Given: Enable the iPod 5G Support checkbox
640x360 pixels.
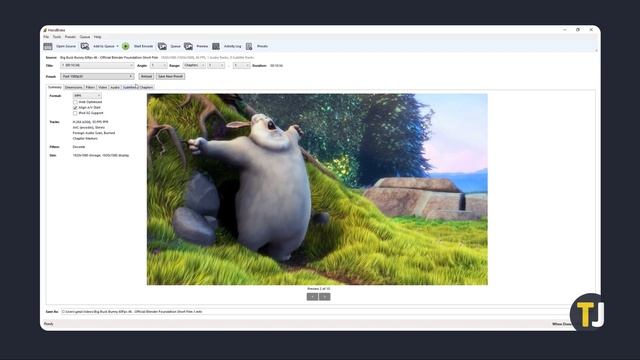Looking at the screenshot, I should point(75,113).
